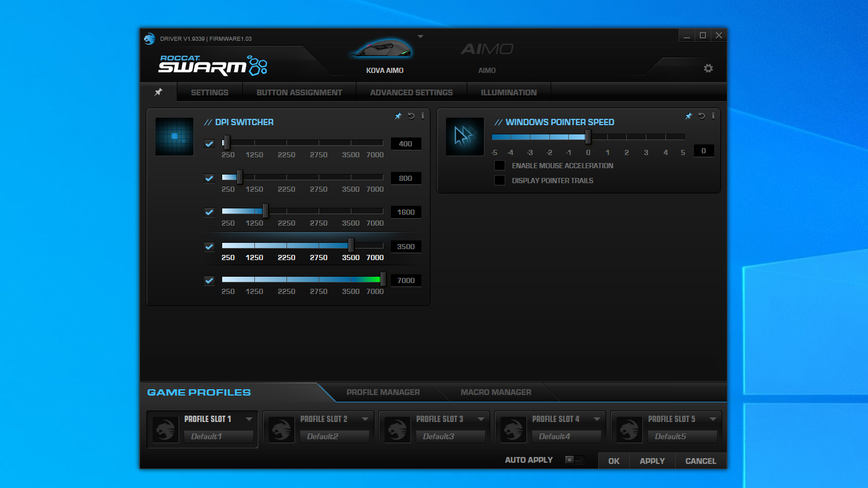Viewport: 868px width, 488px height.
Task: Show info for the DPI Switcher panel
Action: click(x=423, y=116)
